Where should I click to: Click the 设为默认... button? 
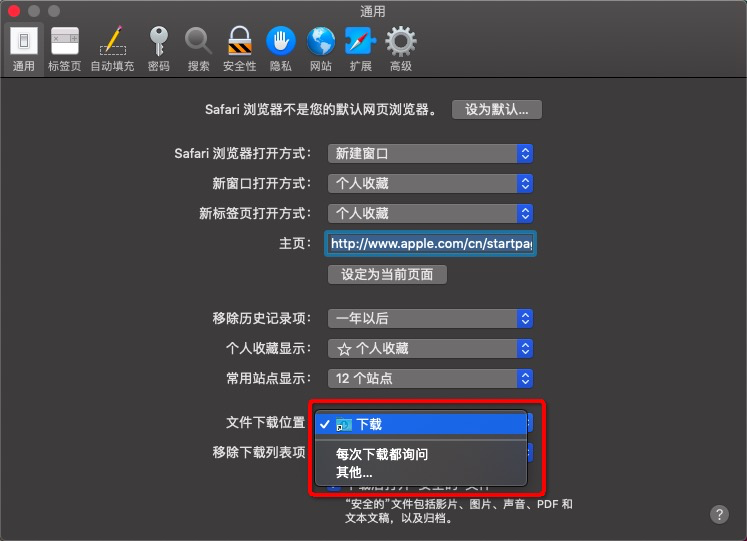point(496,110)
